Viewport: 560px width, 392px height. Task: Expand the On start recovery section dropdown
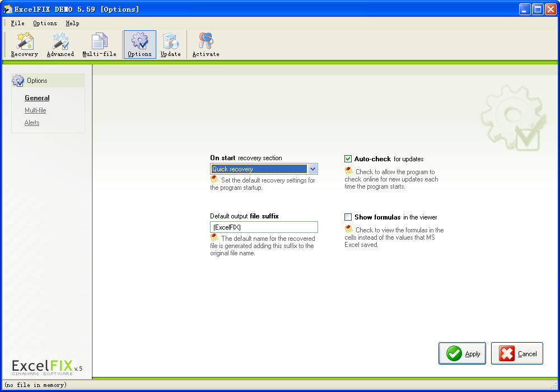point(312,169)
